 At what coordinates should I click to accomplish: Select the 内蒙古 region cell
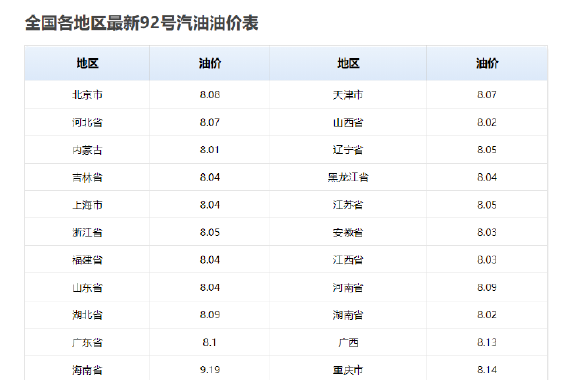coord(87,150)
